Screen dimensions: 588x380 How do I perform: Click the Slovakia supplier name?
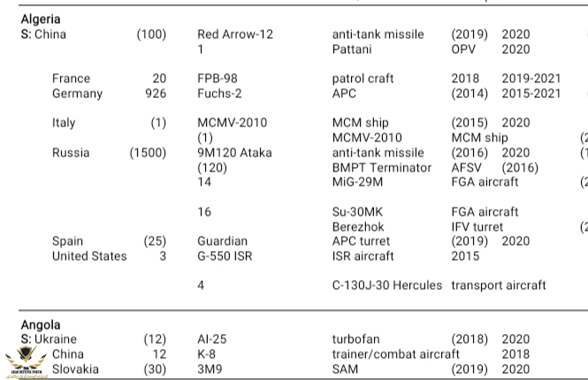coord(75,369)
